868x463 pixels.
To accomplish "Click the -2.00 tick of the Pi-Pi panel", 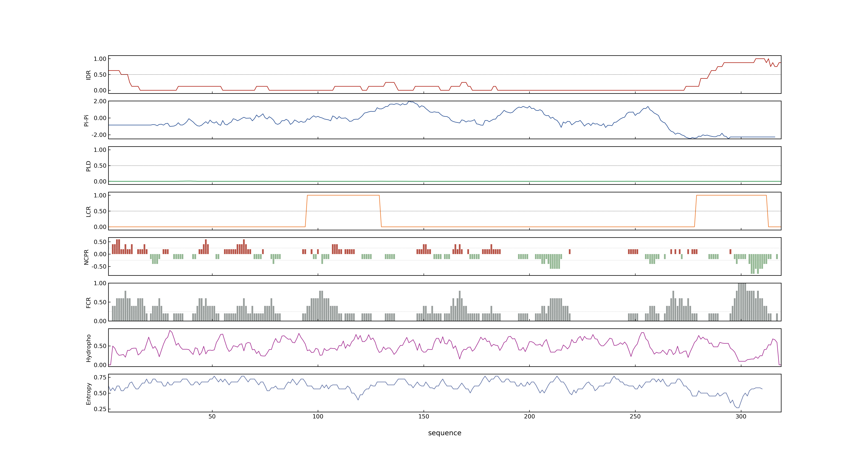I will click(x=99, y=135).
